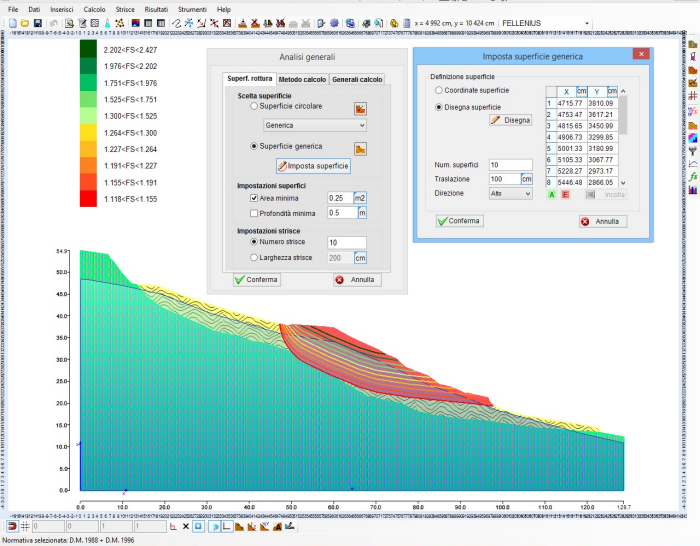Click the curve graph icon in right sidebar

[x=693, y=163]
